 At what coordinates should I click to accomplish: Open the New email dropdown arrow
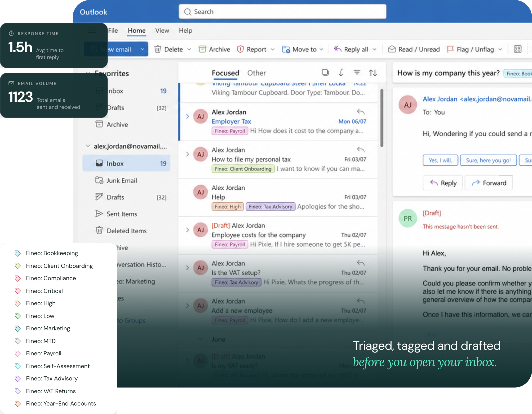pyautogui.click(x=142, y=49)
